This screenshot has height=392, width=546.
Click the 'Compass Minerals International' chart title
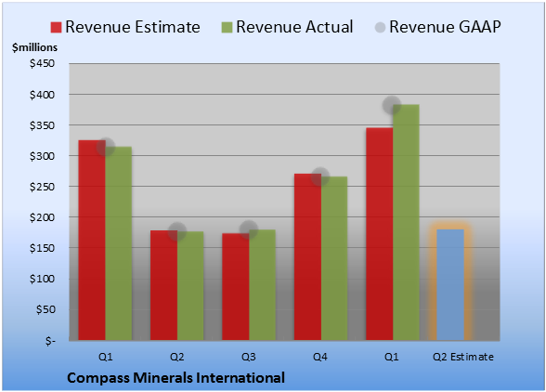175,378
